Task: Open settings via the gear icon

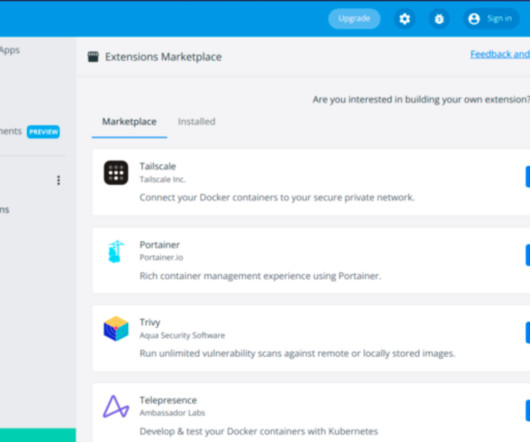Action: [x=405, y=19]
